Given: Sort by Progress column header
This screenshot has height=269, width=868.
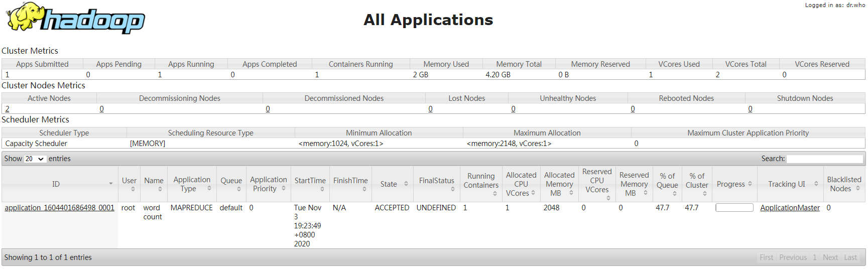Looking at the screenshot, I should click(734, 184).
